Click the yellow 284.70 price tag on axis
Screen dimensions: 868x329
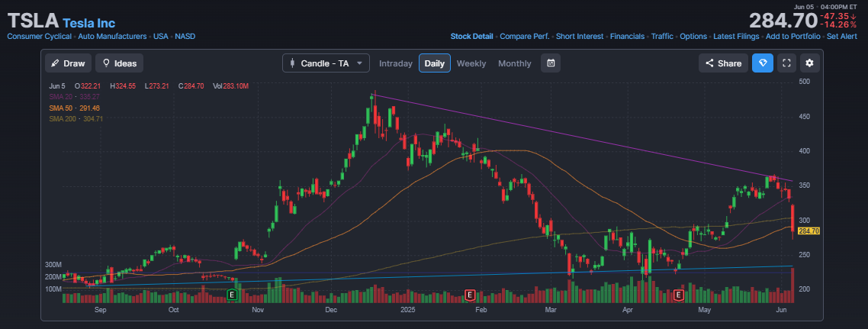tap(809, 231)
